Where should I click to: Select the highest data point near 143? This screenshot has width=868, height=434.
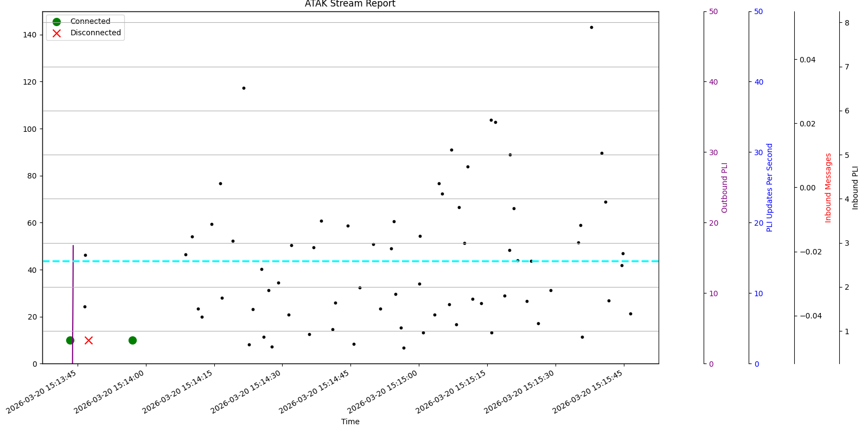(591, 27)
